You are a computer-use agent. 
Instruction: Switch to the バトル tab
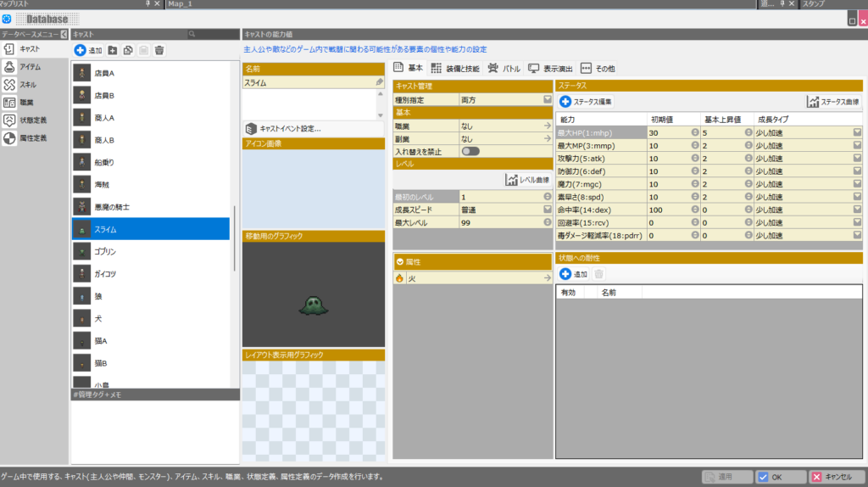click(504, 68)
